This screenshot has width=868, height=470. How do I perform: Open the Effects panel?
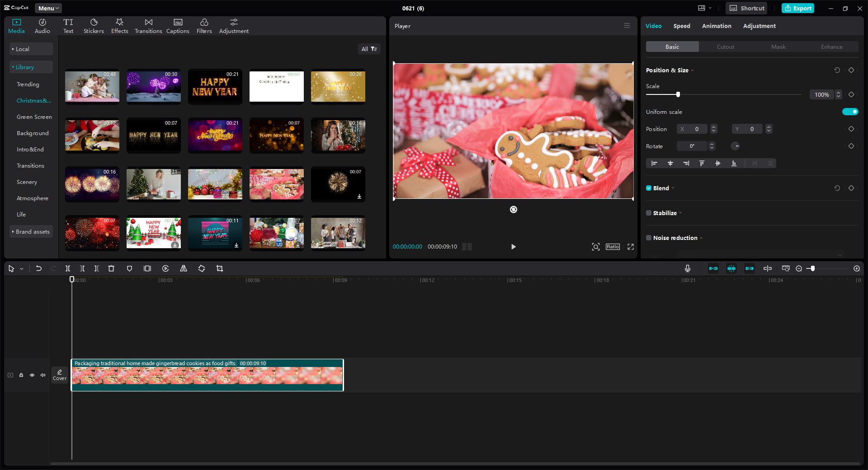[119, 26]
